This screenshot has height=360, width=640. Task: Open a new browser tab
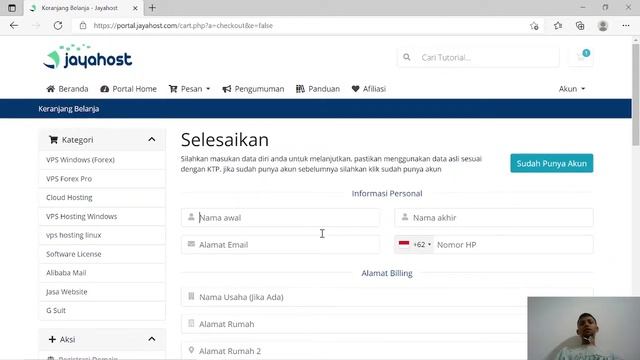click(x=152, y=8)
